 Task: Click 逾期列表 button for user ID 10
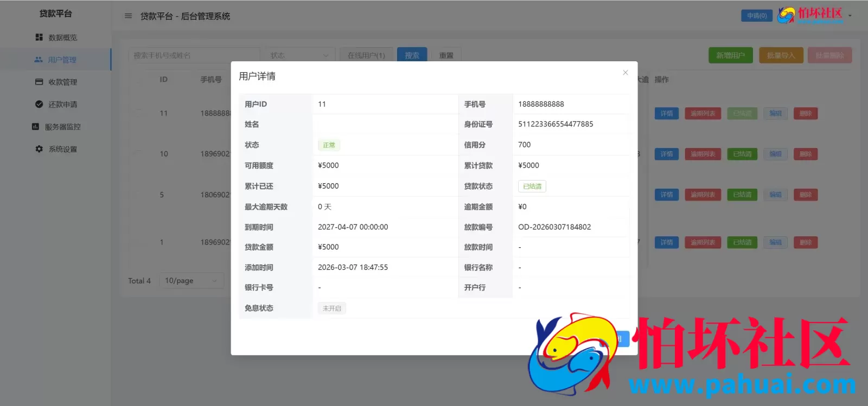[703, 154]
